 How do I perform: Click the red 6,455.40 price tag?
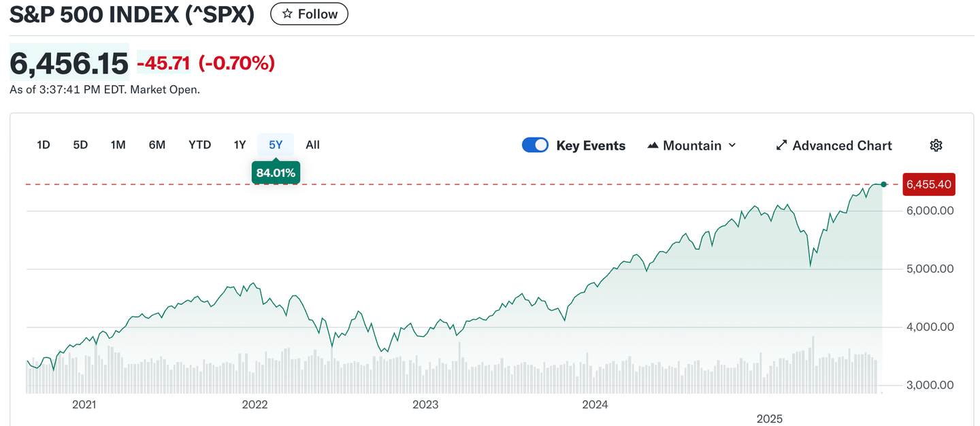928,184
